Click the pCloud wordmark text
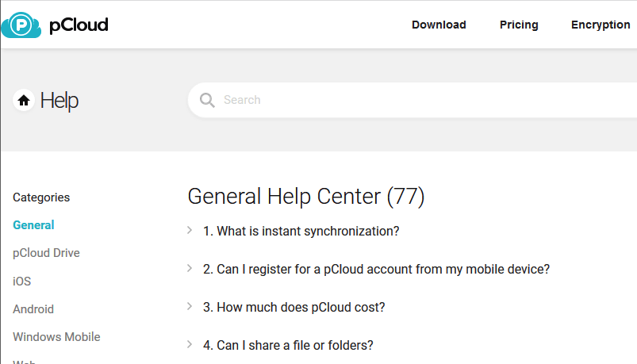 (x=79, y=25)
